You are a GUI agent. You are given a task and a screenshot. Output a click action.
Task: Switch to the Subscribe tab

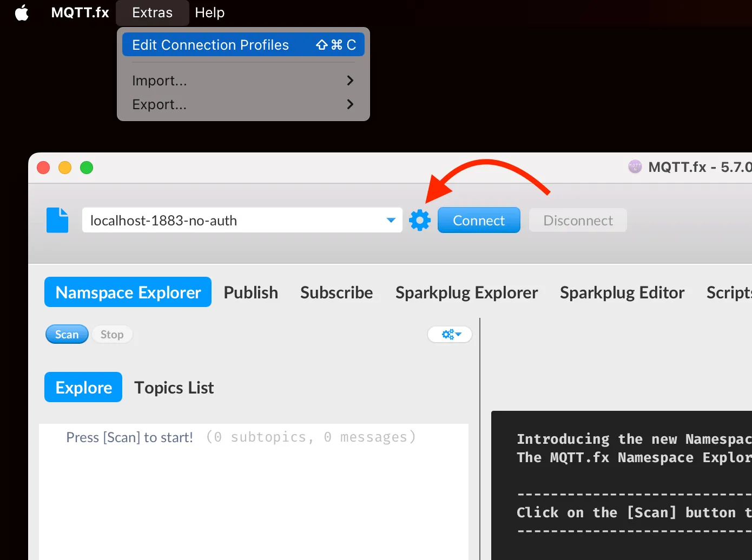[x=337, y=292]
